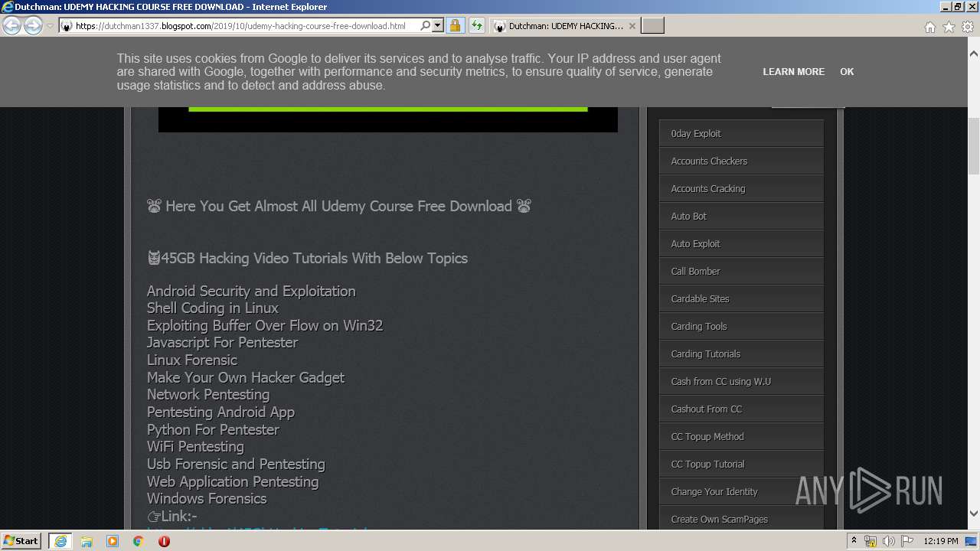Open the Tools gear icon
The height and width of the screenshot is (551, 980).
click(x=967, y=27)
